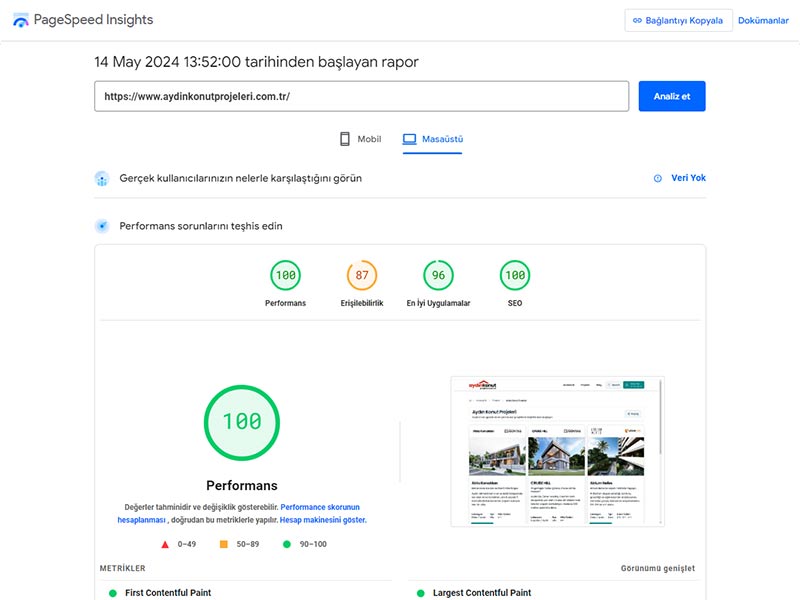
Task: Click the green dot beside First Contentful Paint
Action: [x=113, y=593]
